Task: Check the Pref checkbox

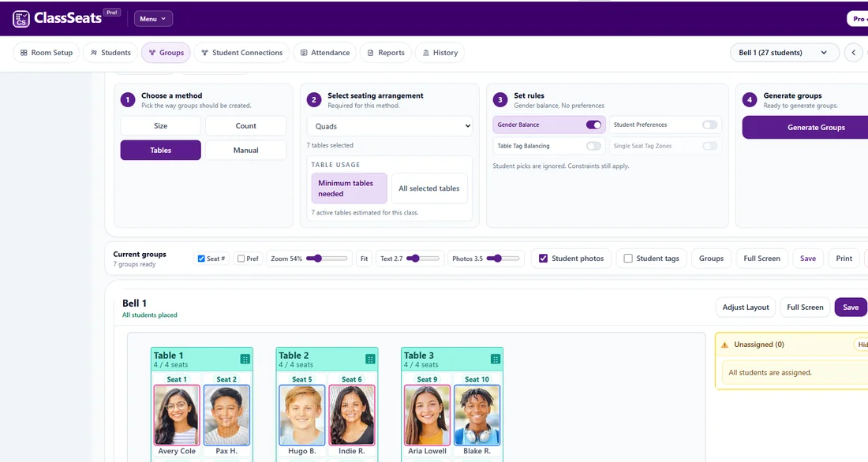Action: point(241,259)
